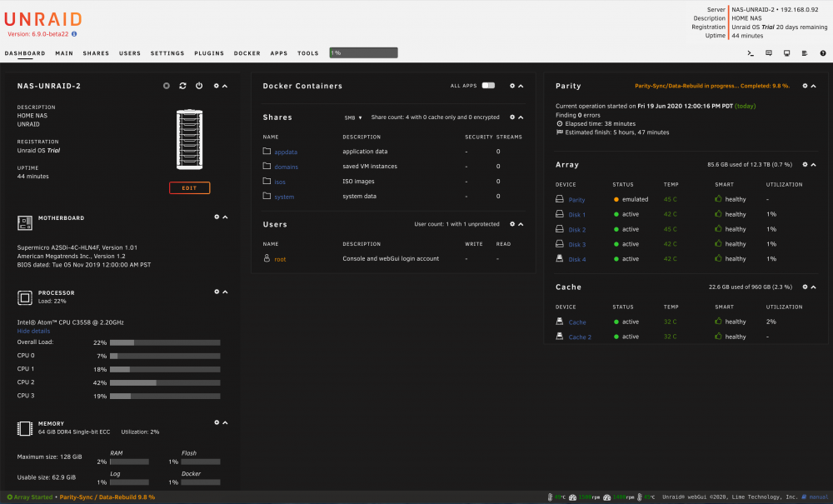This screenshot has width=833, height=504.
Task: Click the manual link in footer
Action: 818,497
